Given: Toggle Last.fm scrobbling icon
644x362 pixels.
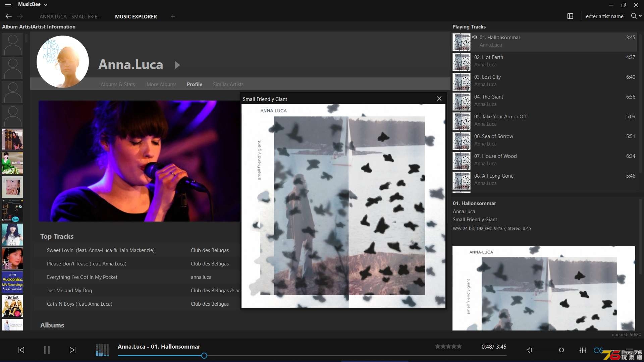Looking at the screenshot, I should (598, 350).
